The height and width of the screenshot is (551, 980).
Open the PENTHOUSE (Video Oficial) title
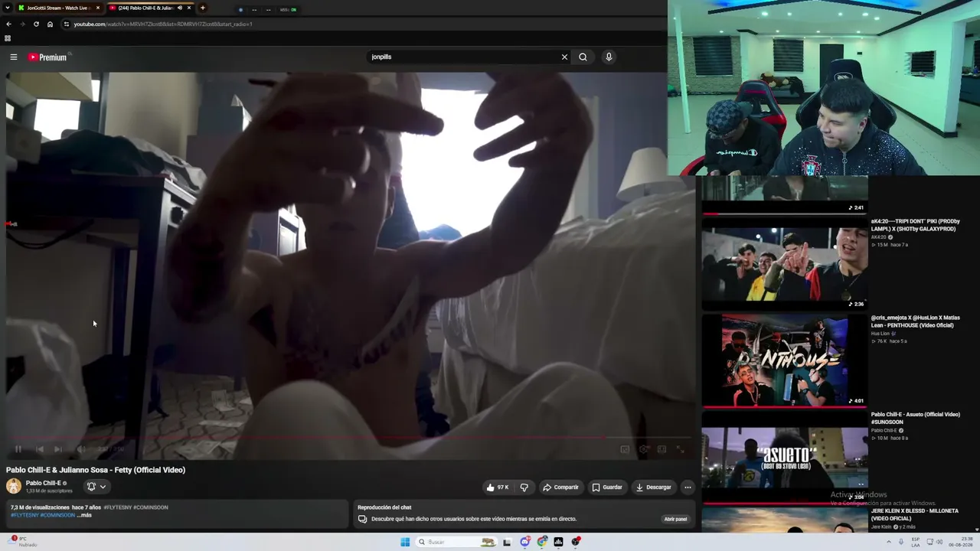coord(915,321)
